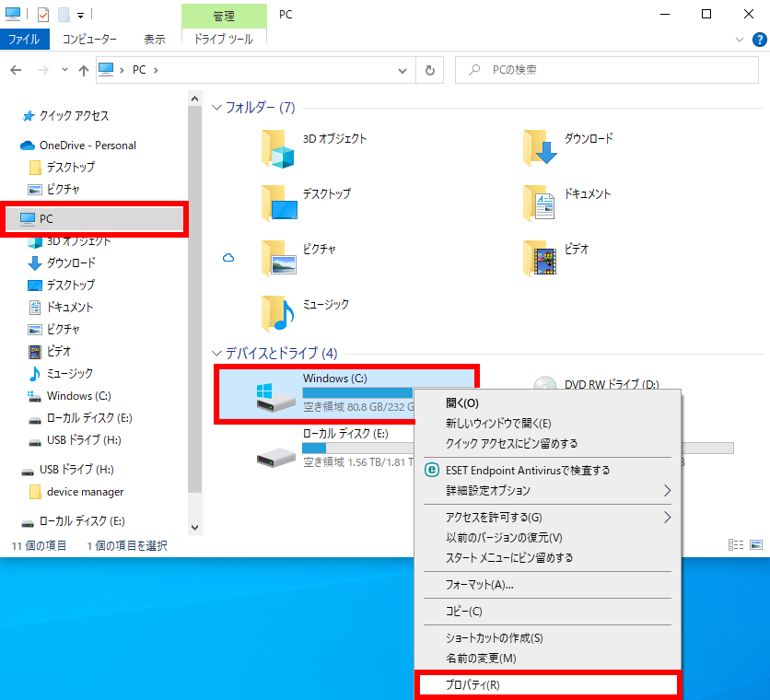Select the Windows (C:) drive icon

click(276, 397)
